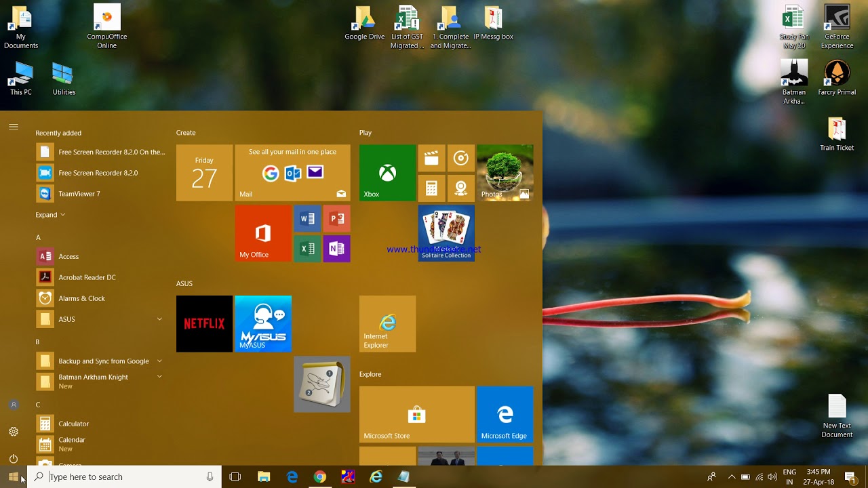This screenshot has width=868, height=488.
Task: Click the Play tile group heading
Action: 366,133
